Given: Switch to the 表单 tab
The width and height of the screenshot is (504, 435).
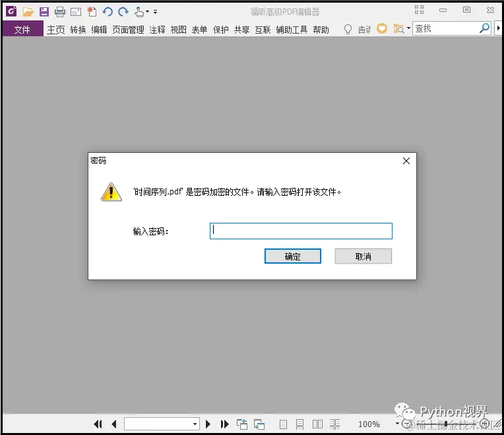Looking at the screenshot, I should click(x=199, y=30).
